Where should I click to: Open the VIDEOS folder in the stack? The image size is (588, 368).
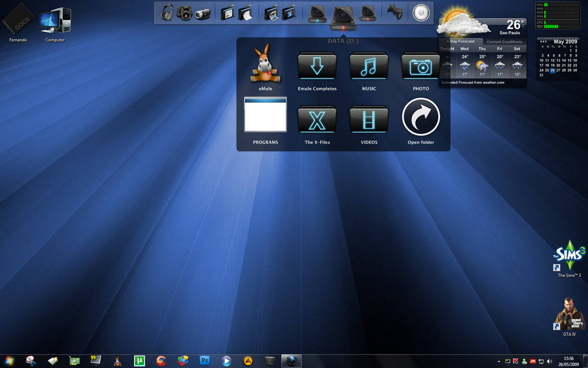369,121
